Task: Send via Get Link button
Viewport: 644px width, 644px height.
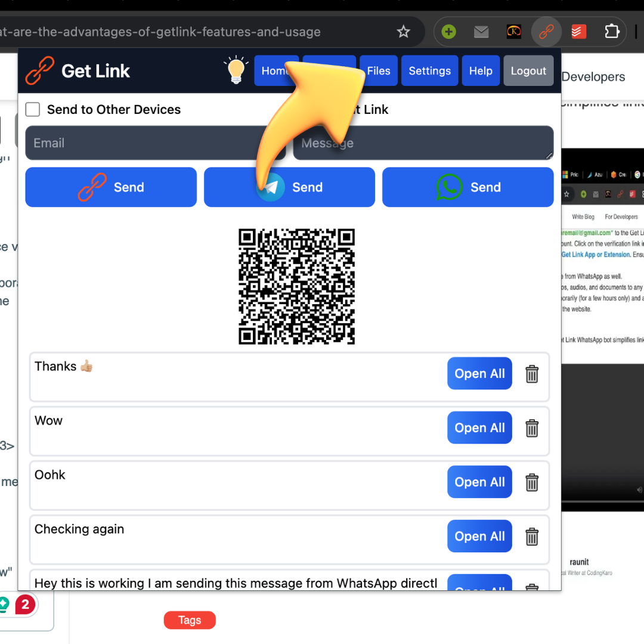Action: pos(111,187)
